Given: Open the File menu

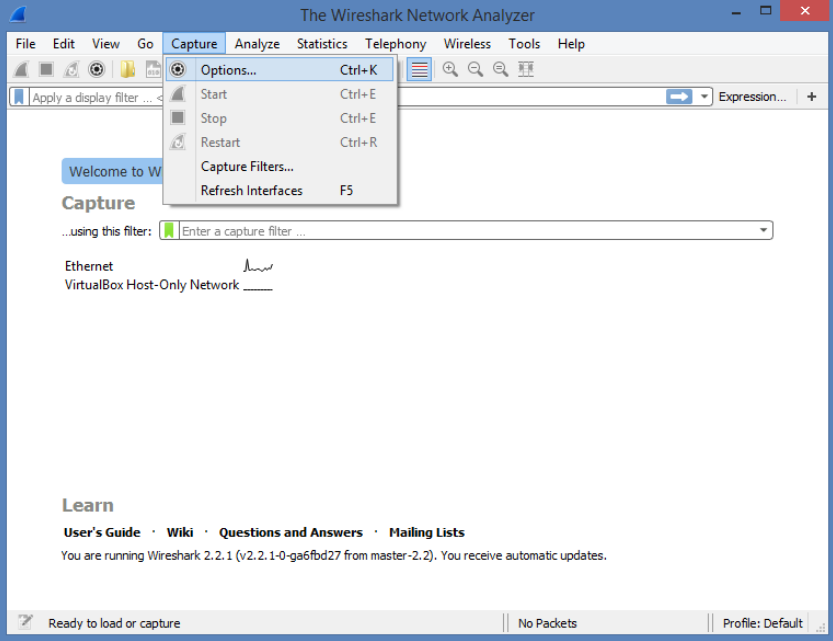Looking at the screenshot, I should (x=26, y=44).
